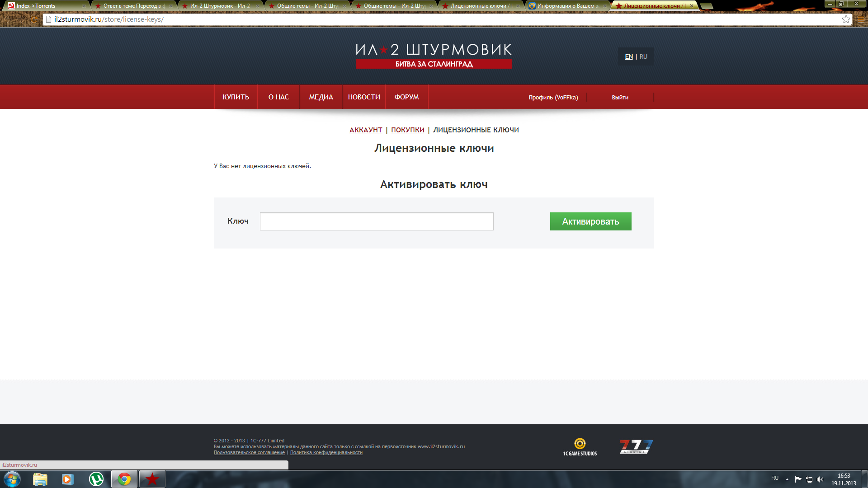868x488 pixels.
Task: Switch site language to EN
Action: pos(628,57)
